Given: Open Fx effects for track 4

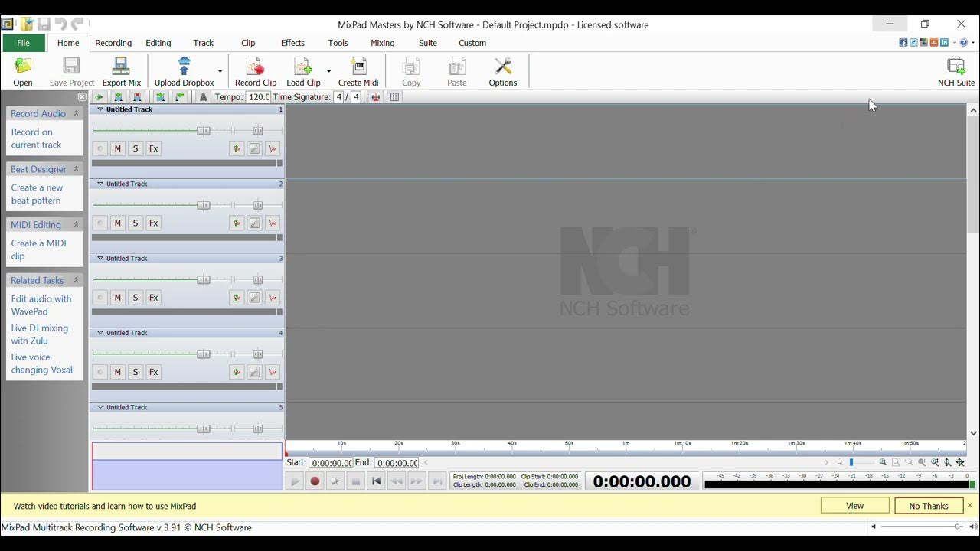Looking at the screenshot, I should click(153, 372).
